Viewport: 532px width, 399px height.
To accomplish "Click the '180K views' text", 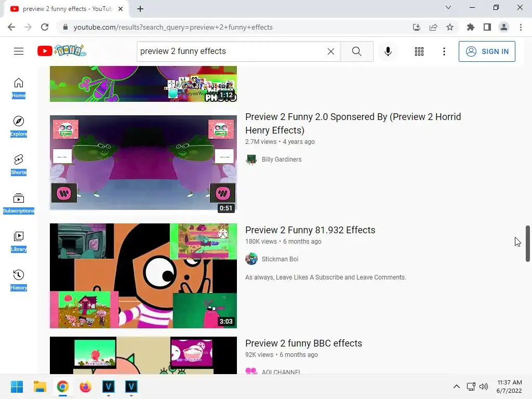I will point(261,242).
